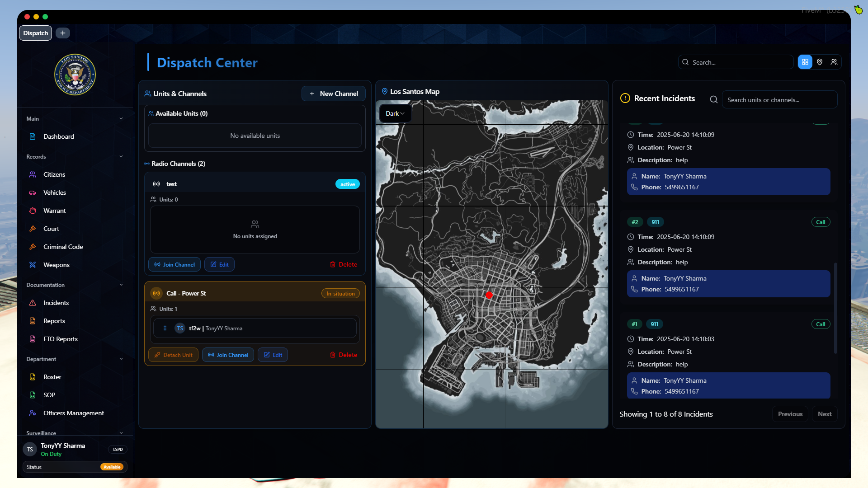Click the New Channel button

334,94
